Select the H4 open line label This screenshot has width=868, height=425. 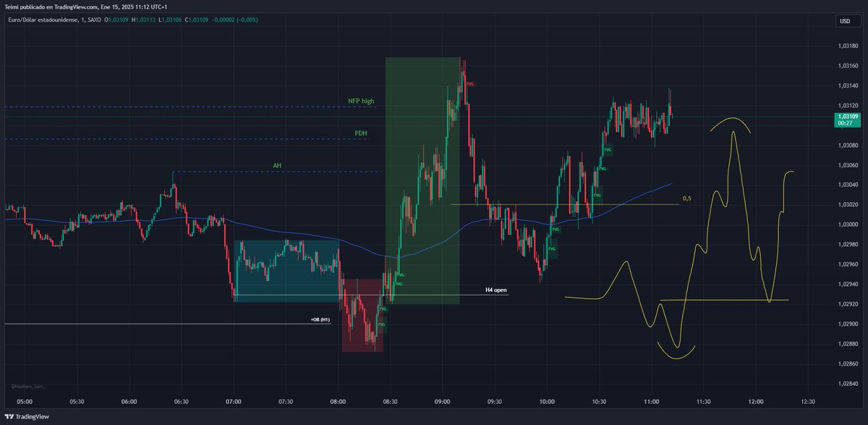click(x=496, y=290)
